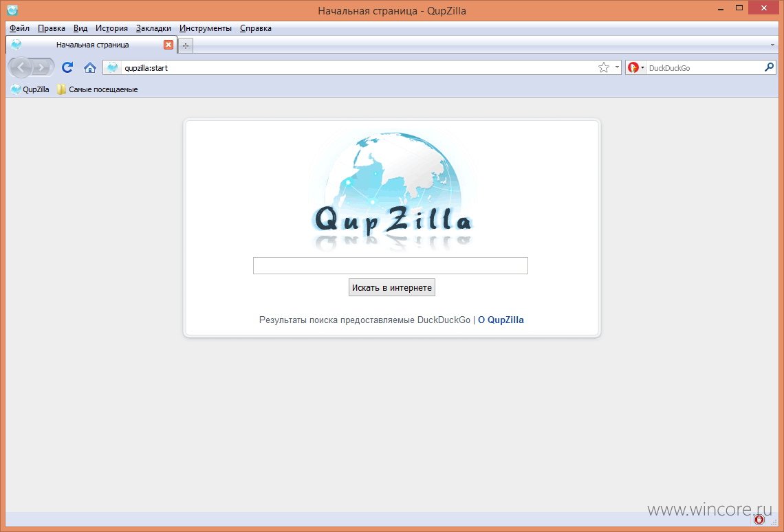Expand the address bar history dropdown arrow

(617, 67)
